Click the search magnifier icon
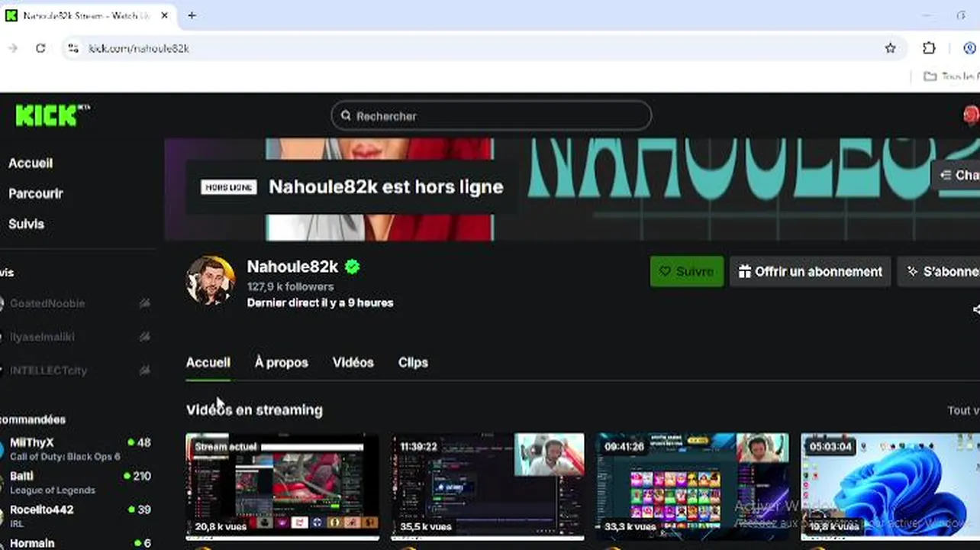The image size is (980, 550). point(345,116)
